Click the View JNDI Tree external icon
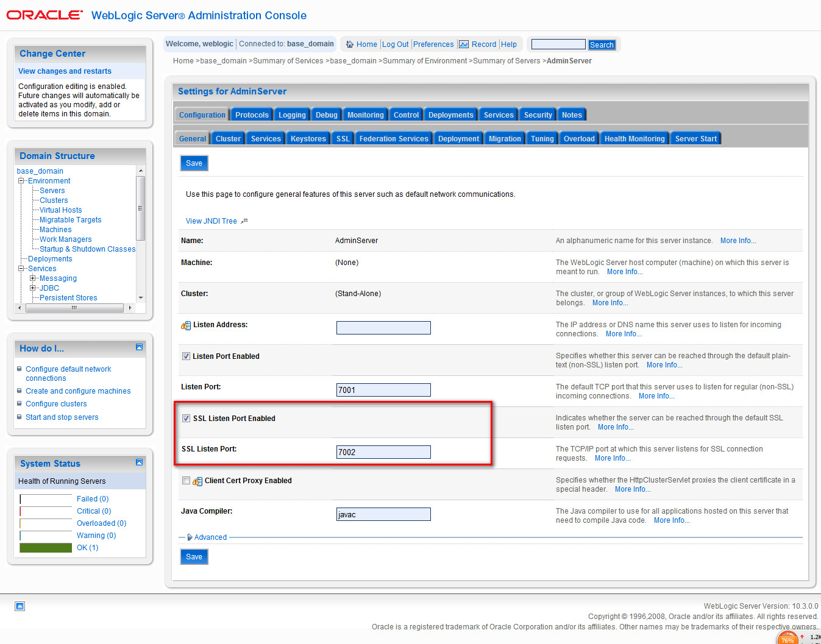Screen dimensions: 821x644 click(244, 221)
